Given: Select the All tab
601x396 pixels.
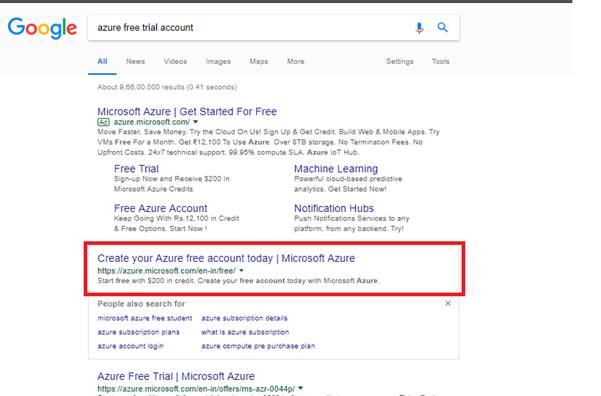Looking at the screenshot, I should click(x=102, y=61).
